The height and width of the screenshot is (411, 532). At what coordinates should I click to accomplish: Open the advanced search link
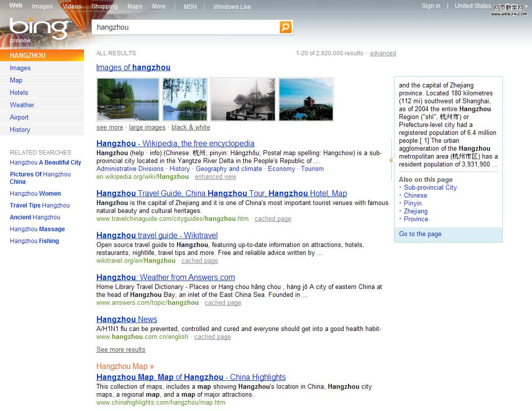point(383,53)
